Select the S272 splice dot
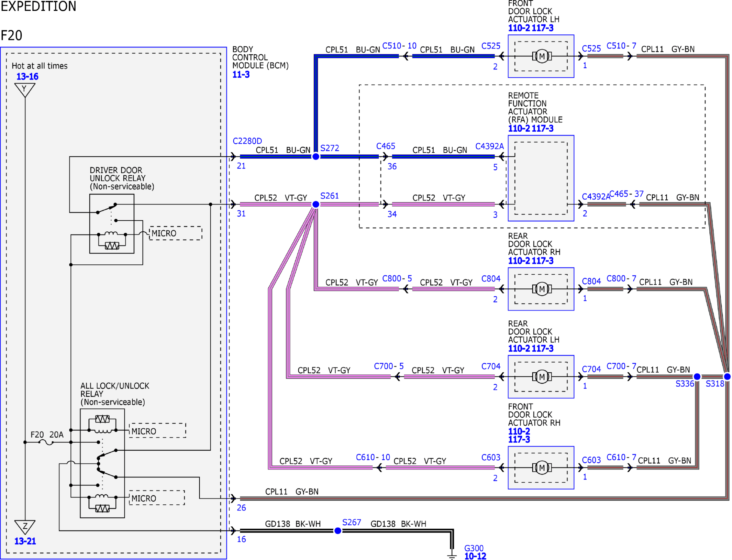The image size is (732, 560). click(x=315, y=157)
